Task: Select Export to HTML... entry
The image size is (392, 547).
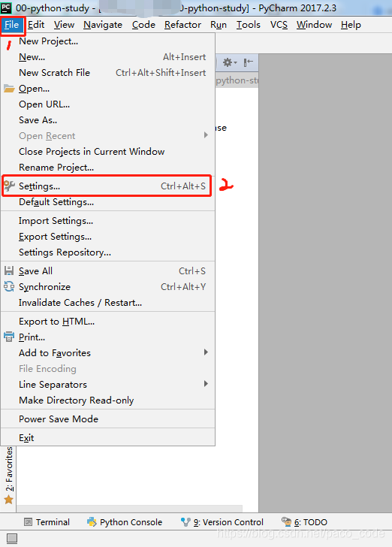Action: pos(108,322)
